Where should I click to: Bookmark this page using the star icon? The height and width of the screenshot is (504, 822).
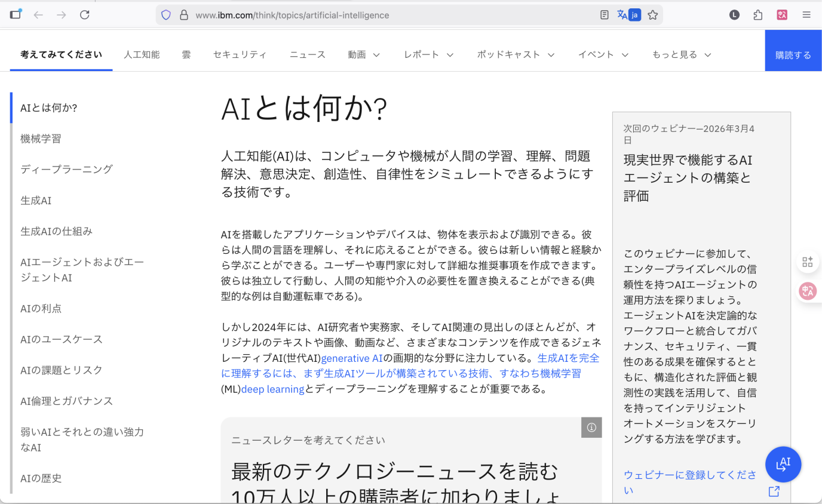(652, 14)
